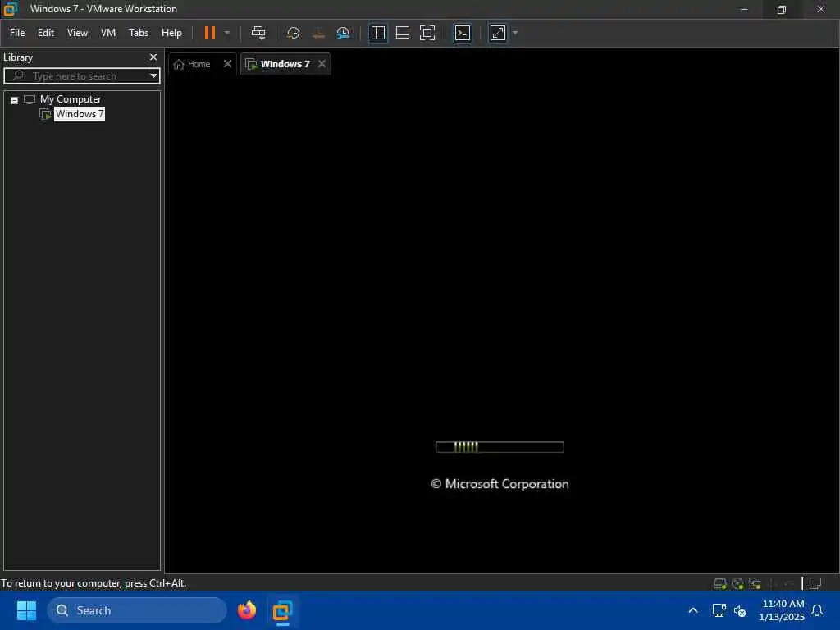Toggle the console view icon
This screenshot has height=630, width=840.
click(x=463, y=33)
